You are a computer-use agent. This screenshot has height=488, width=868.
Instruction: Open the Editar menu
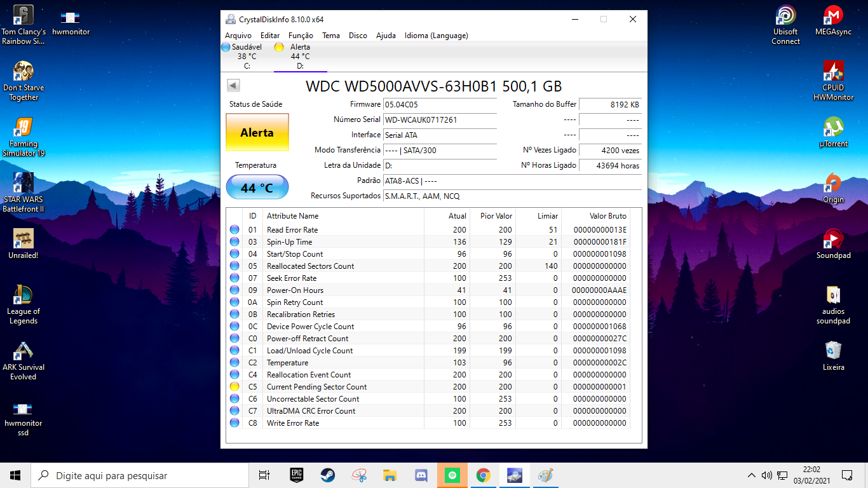coord(270,36)
